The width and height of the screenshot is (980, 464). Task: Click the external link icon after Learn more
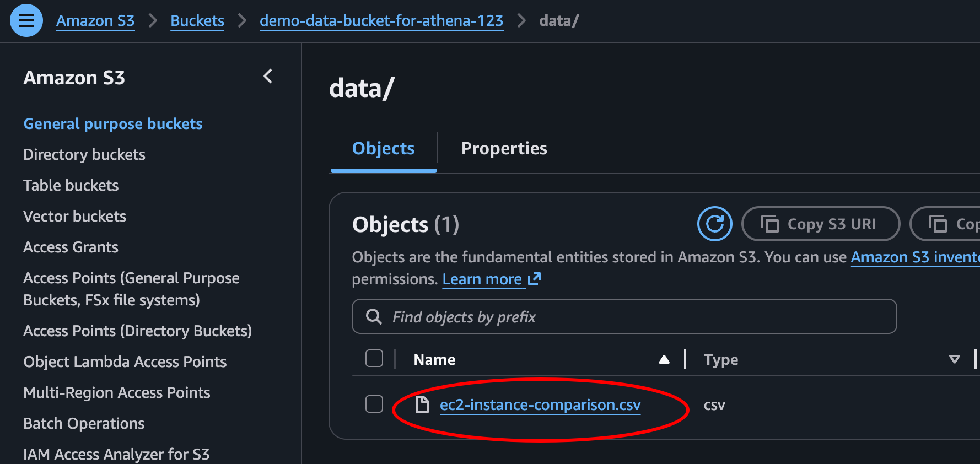pyautogui.click(x=535, y=279)
